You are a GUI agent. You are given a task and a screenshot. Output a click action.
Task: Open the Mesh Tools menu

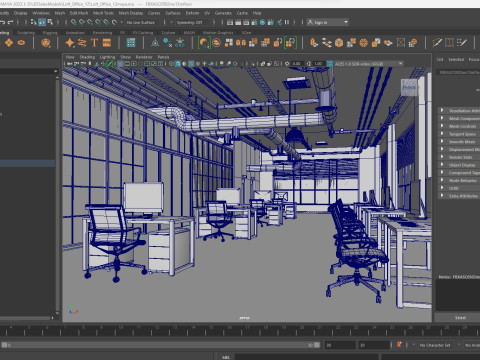coord(103,13)
